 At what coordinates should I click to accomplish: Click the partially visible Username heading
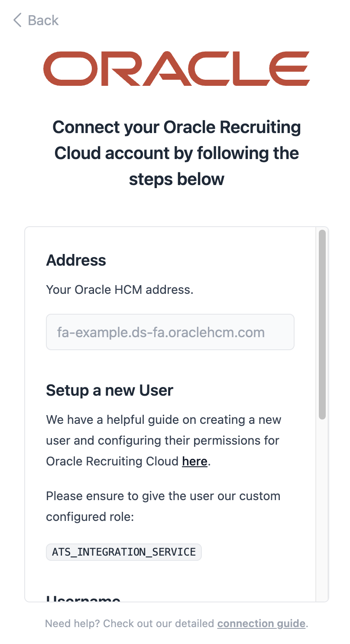pos(83,599)
